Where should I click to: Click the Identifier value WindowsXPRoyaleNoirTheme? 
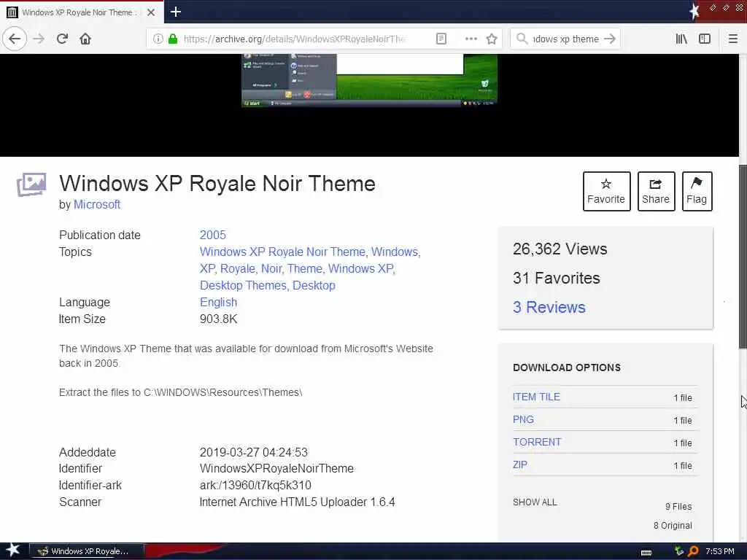tap(276, 469)
